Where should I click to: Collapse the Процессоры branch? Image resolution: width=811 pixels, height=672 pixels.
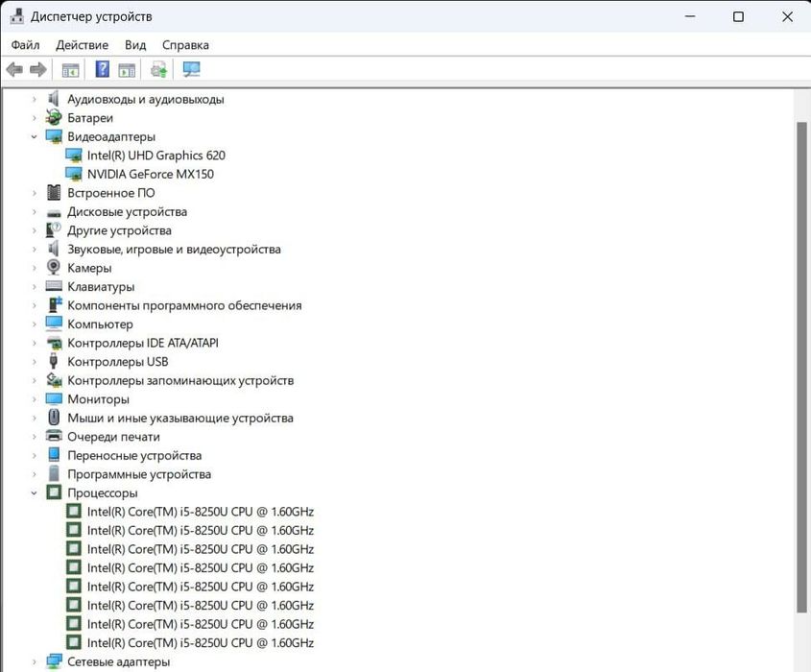[x=34, y=493]
